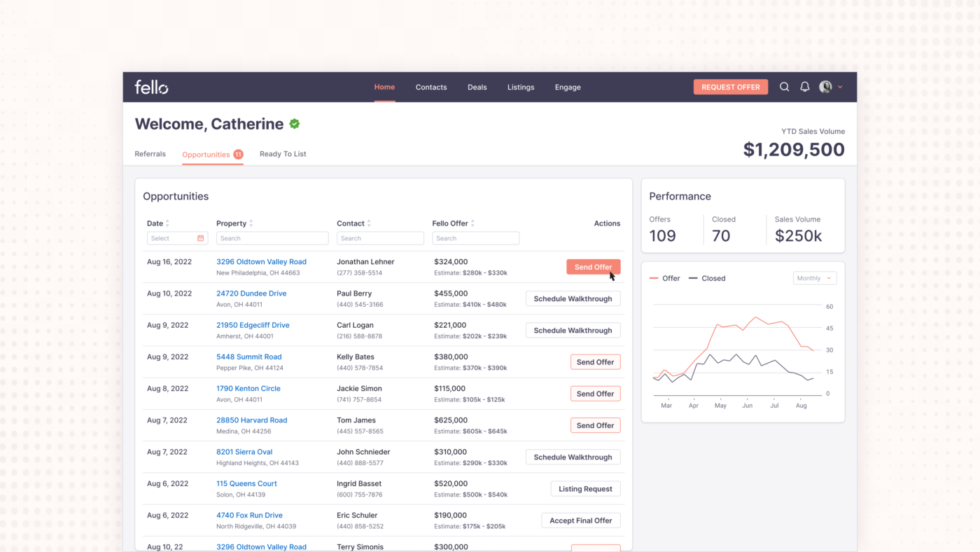Expand the account menu chevron beside the avatar
The width and height of the screenshot is (980, 552).
coord(839,86)
